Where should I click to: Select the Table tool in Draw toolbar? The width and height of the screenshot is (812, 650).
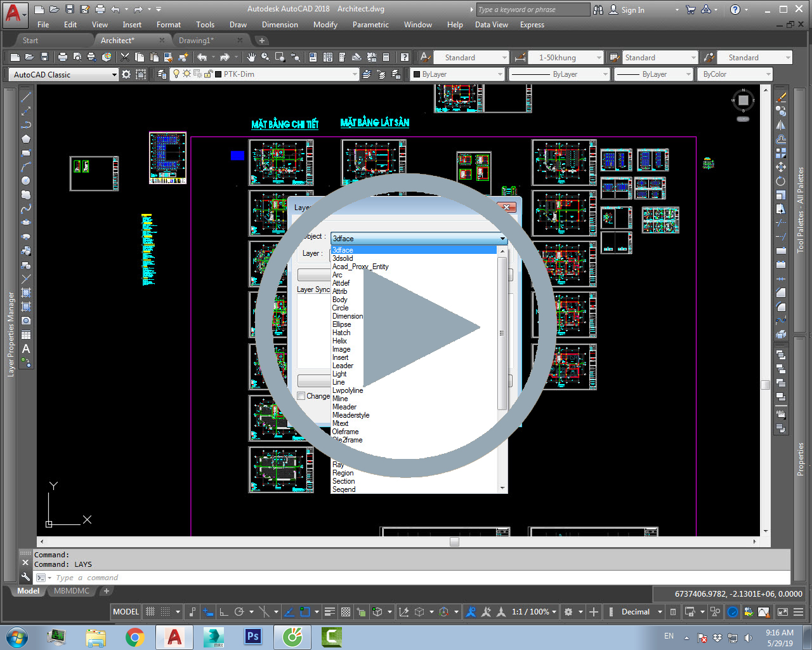coord(26,335)
